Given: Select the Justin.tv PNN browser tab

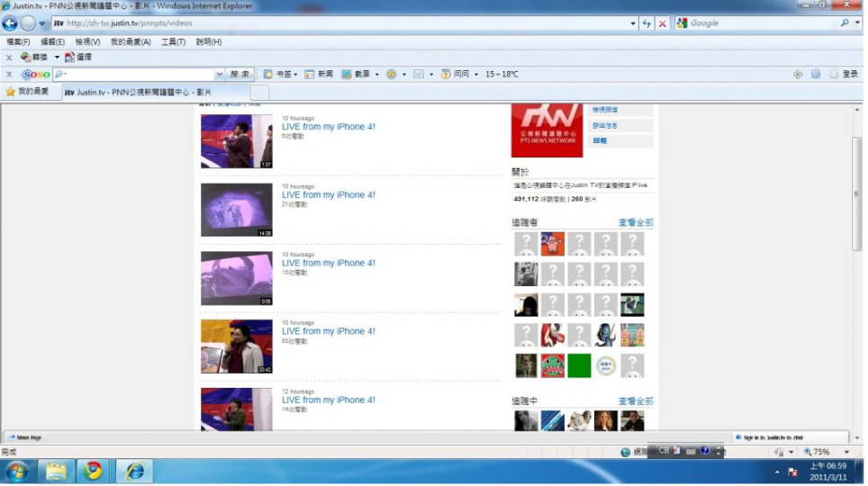Looking at the screenshot, I should tap(144, 93).
